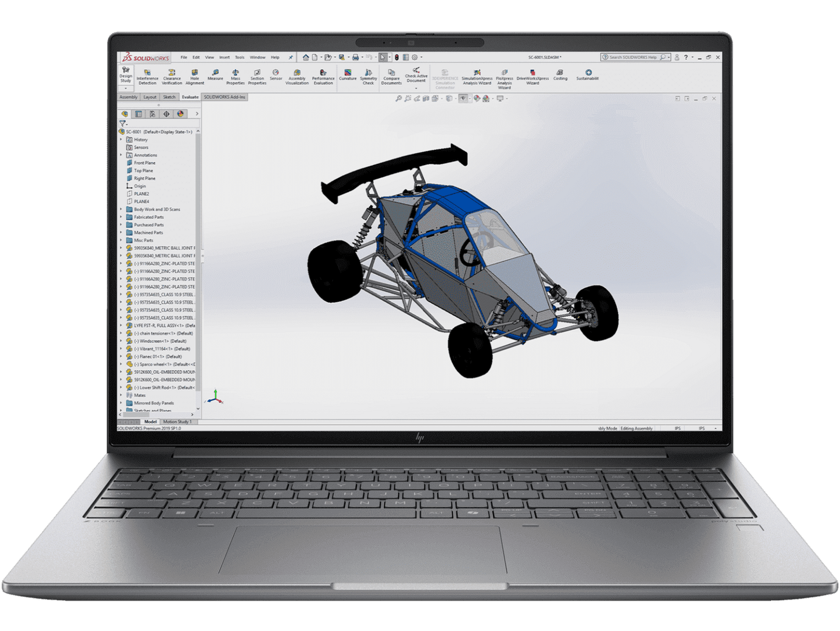Expand the Fabricated Parts folder
840x631 pixels.
[x=121, y=217]
